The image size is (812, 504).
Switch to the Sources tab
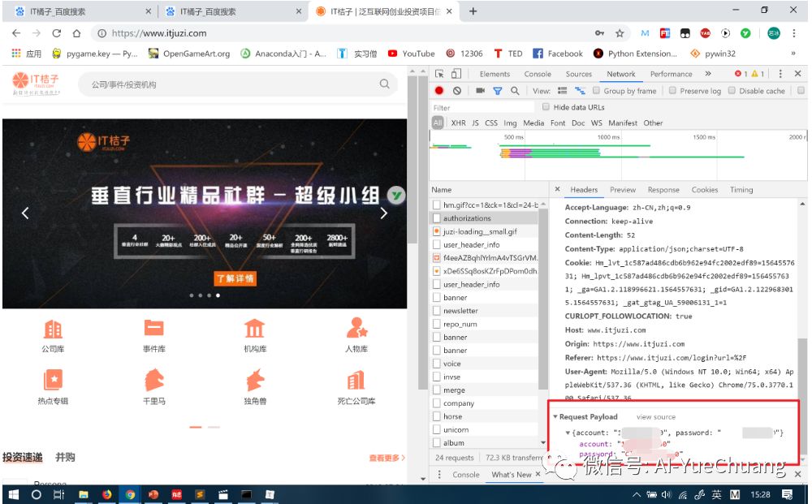tap(578, 74)
